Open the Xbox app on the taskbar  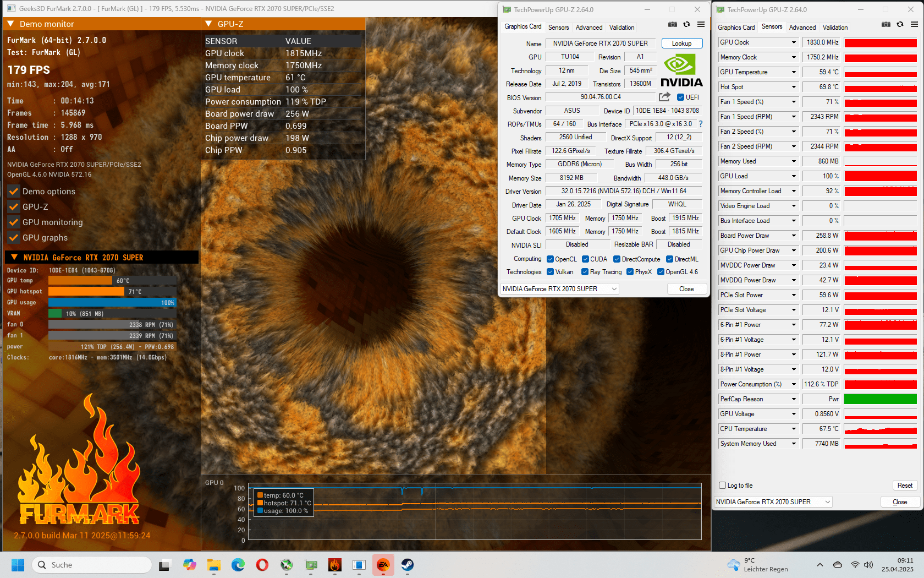(x=287, y=565)
